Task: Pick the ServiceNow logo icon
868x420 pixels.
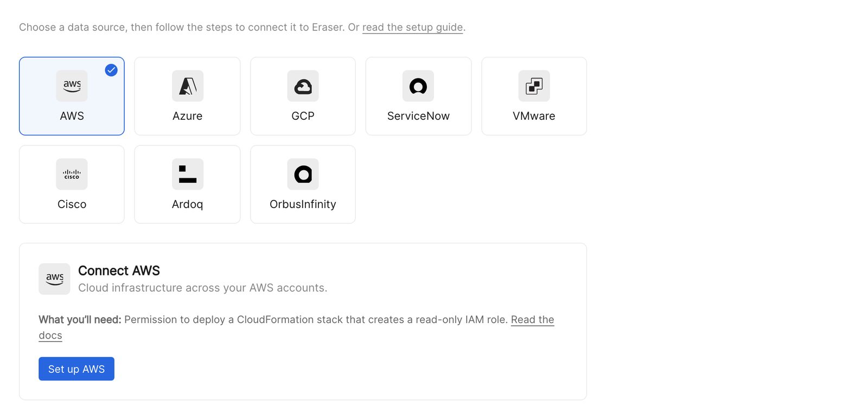Action: (418, 86)
